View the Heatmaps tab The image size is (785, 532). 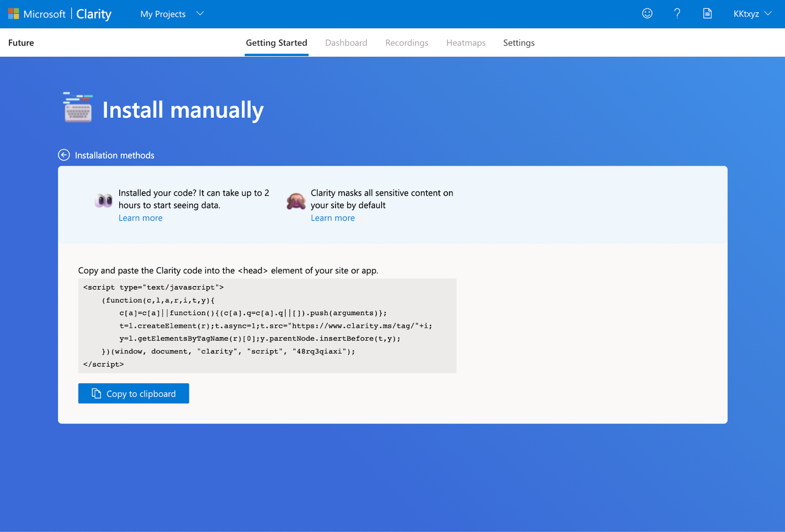pyautogui.click(x=466, y=43)
